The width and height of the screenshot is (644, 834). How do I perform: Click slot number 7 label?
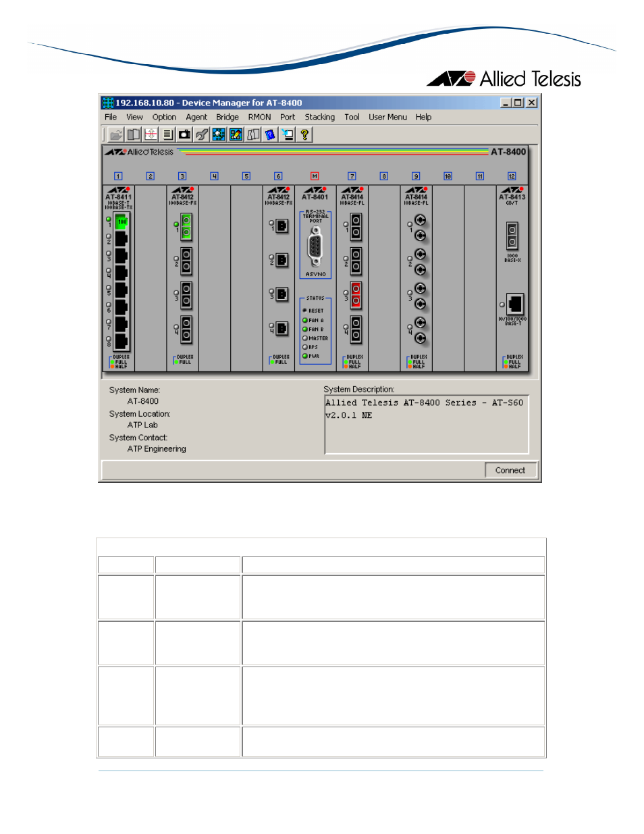pos(352,176)
